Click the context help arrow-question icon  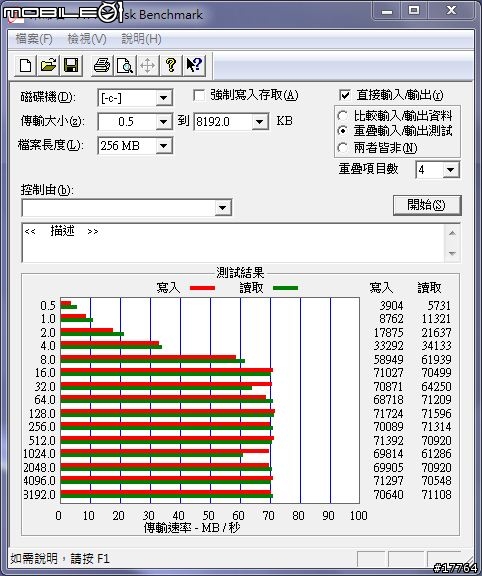pyautogui.click(x=194, y=66)
